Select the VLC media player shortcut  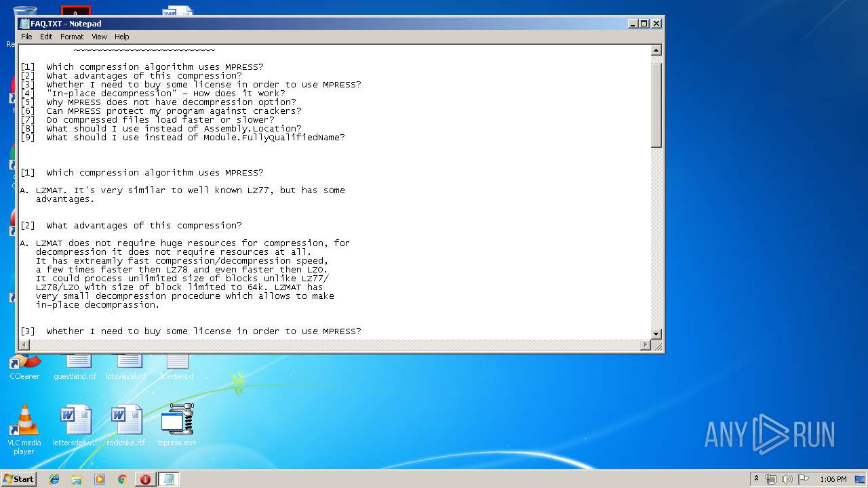point(24,430)
